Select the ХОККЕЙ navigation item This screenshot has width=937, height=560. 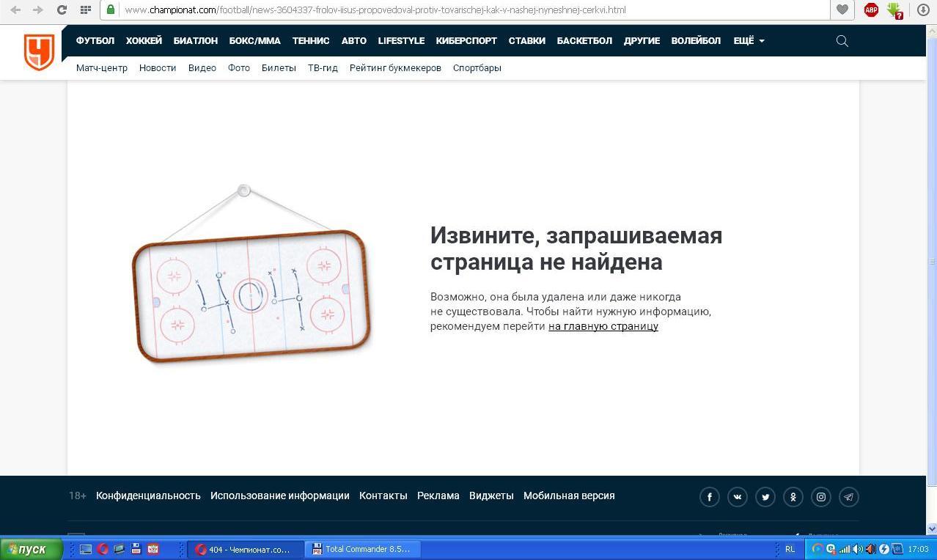coord(144,41)
